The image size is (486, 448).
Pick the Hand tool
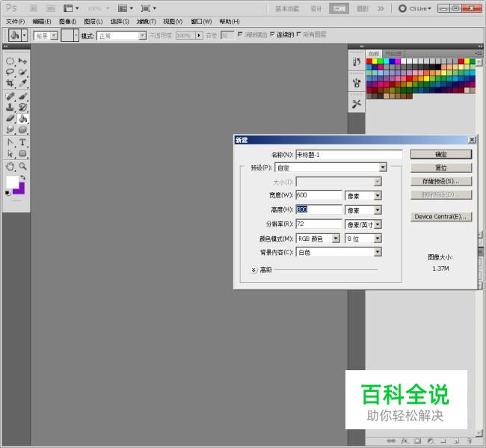[x=10, y=166]
